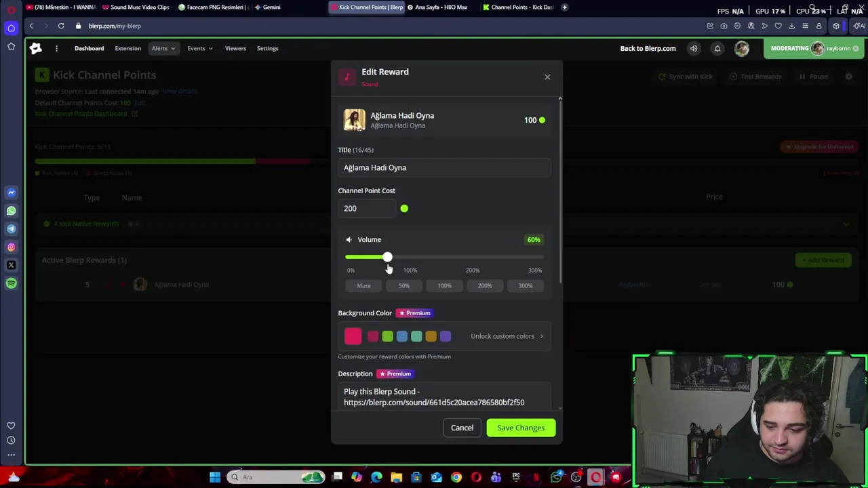
Task: Open the Dashboard tab in Blerp nav
Action: pos(89,48)
